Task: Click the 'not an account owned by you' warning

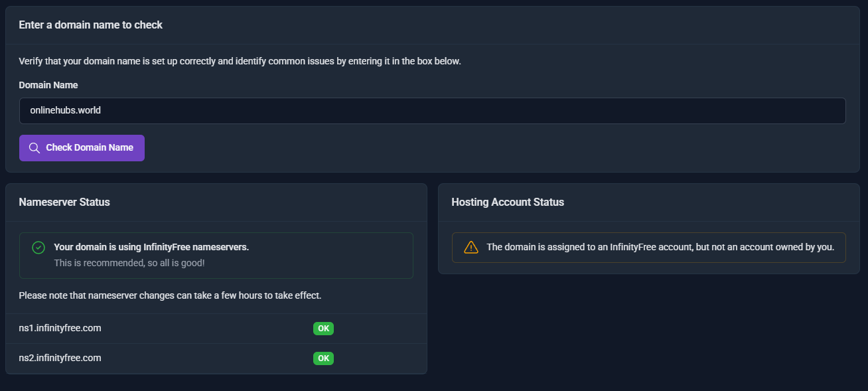Action: (x=660, y=247)
